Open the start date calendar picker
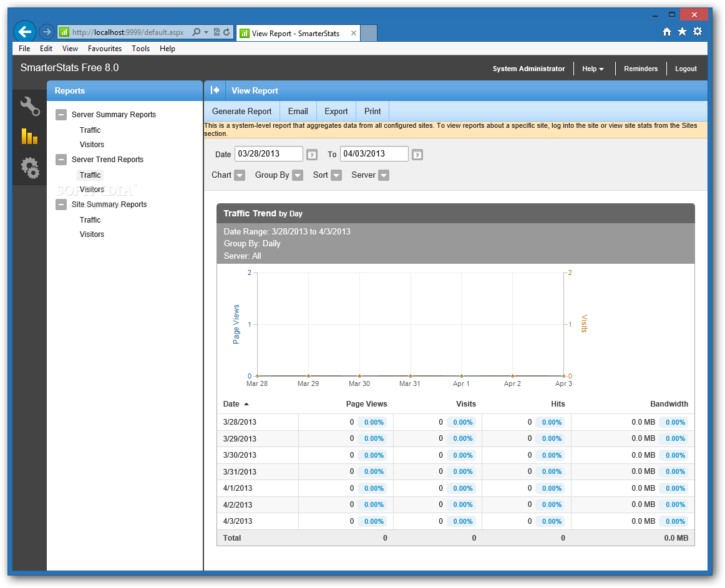The width and height of the screenshot is (725, 588). tap(312, 155)
